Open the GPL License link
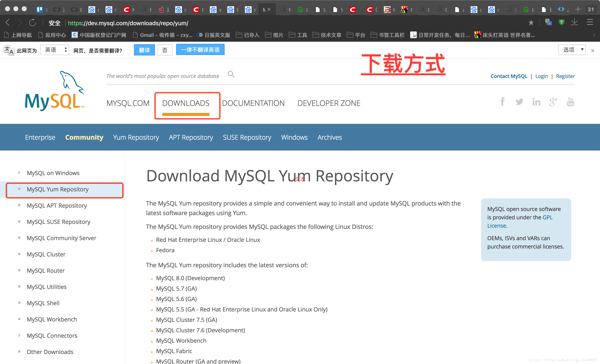600x364 pixels. pos(520,221)
